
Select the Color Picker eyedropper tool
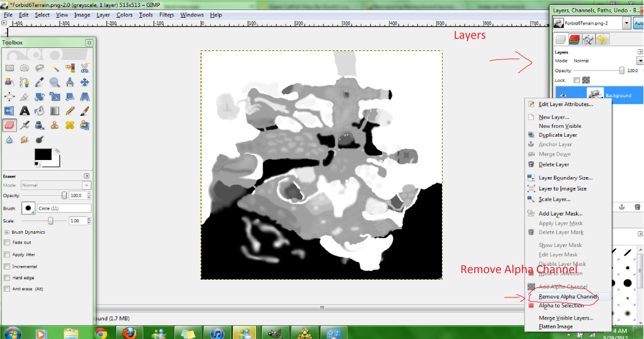point(40,82)
